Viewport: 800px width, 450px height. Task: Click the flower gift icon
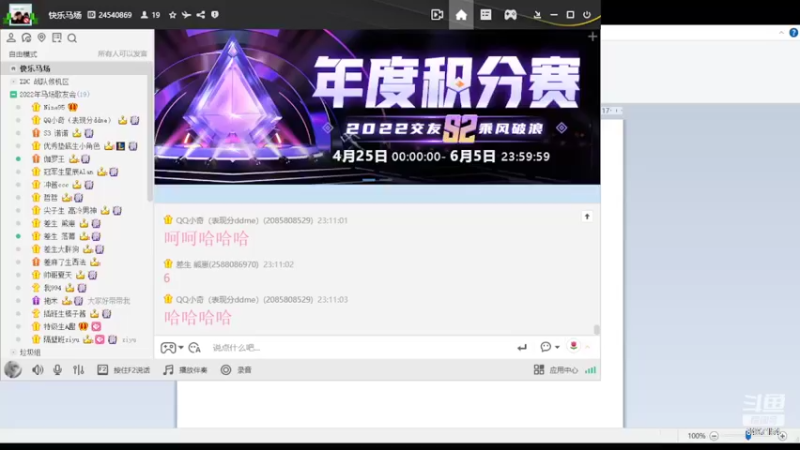(573, 346)
